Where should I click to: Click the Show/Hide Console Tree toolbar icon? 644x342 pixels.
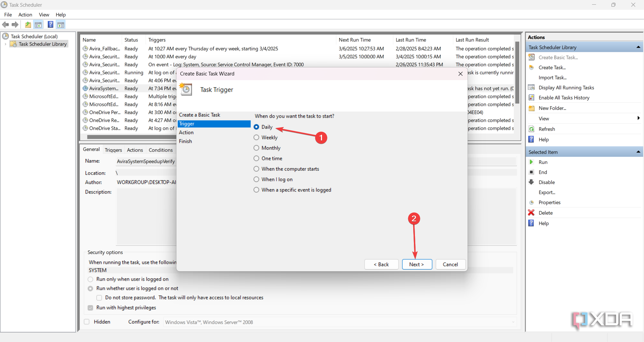point(38,24)
